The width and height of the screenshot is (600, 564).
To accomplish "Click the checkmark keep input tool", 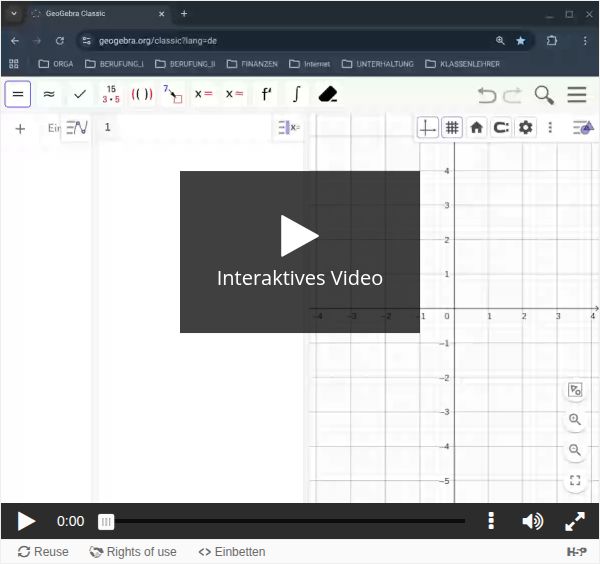I will pyautogui.click(x=80, y=94).
